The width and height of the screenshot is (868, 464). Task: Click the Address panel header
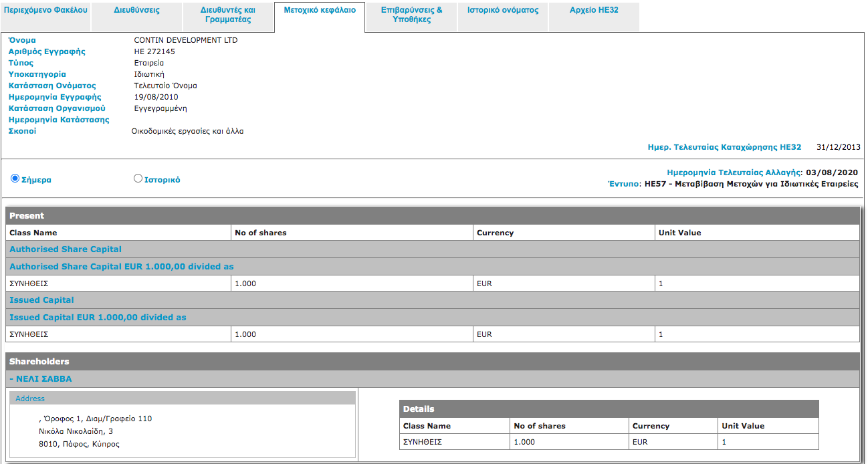point(30,398)
